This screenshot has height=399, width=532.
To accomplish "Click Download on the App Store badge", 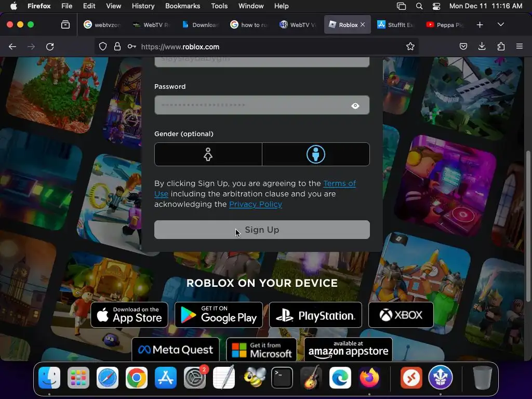I will 129,315.
